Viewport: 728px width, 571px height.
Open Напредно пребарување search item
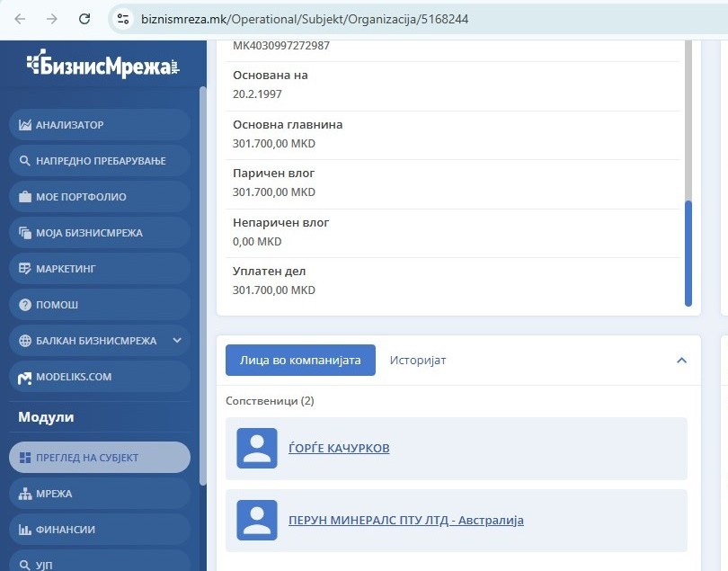[x=99, y=161]
